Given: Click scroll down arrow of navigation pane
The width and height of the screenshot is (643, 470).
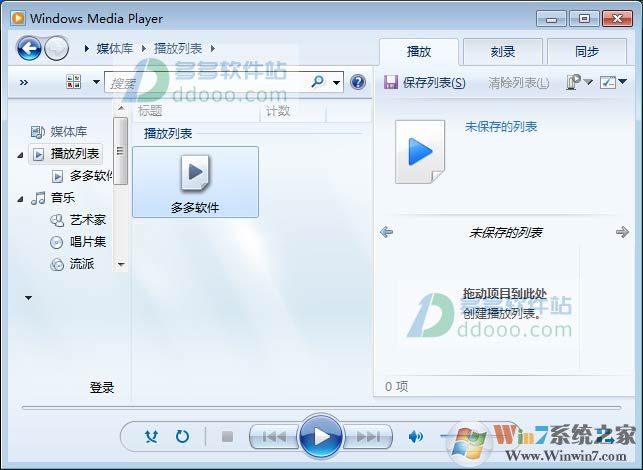Looking at the screenshot, I should pyautogui.click(x=121, y=265).
